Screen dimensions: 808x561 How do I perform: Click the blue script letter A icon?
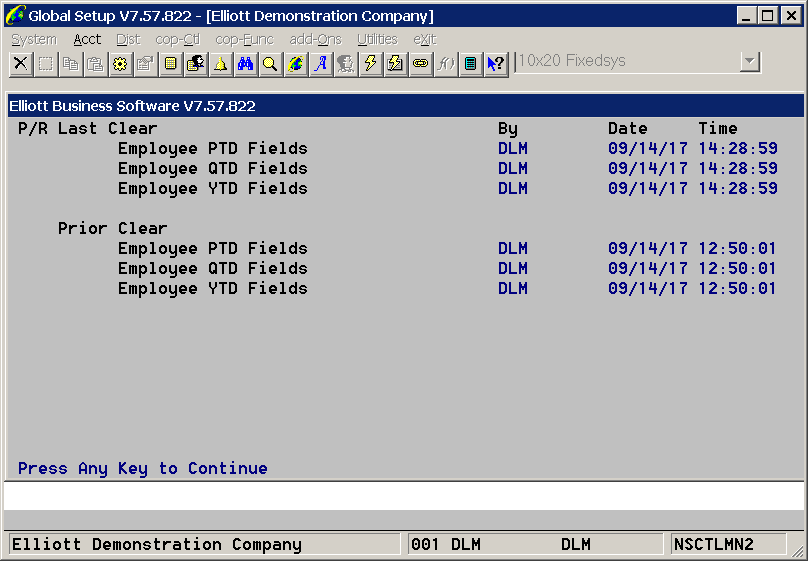pyautogui.click(x=321, y=64)
